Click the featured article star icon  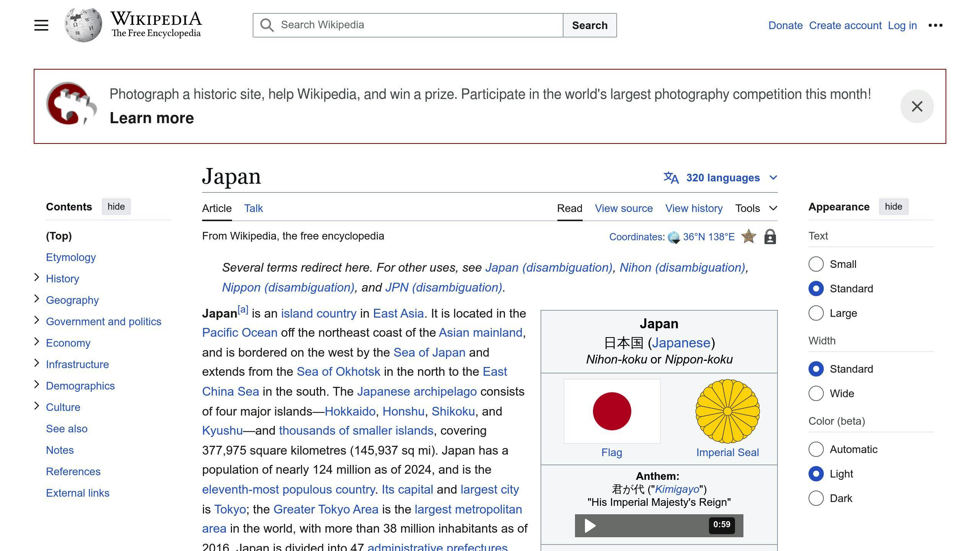(x=748, y=236)
